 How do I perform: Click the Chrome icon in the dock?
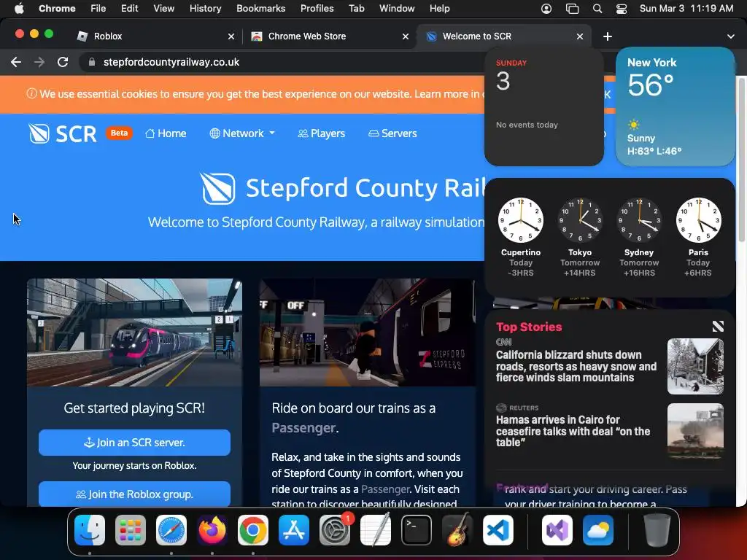point(253,530)
